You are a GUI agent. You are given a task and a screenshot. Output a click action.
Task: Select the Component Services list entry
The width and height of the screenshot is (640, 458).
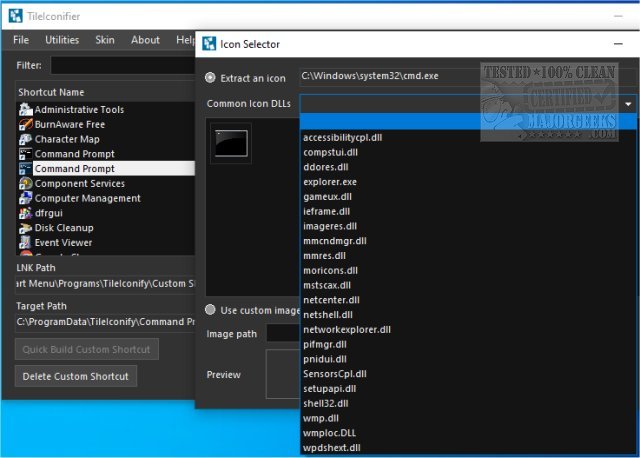[106, 183]
